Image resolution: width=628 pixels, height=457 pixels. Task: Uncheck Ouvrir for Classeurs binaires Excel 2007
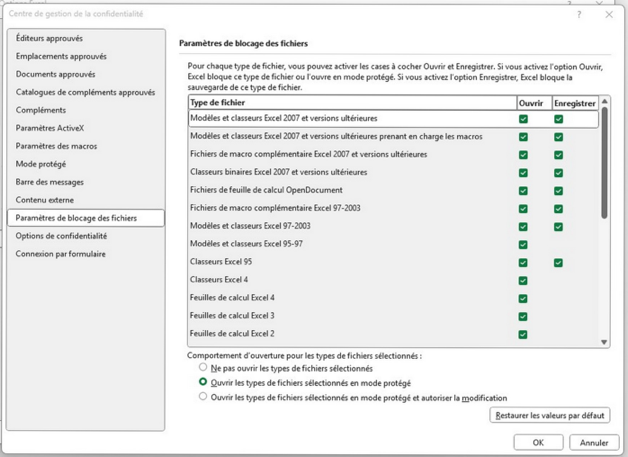tap(523, 173)
